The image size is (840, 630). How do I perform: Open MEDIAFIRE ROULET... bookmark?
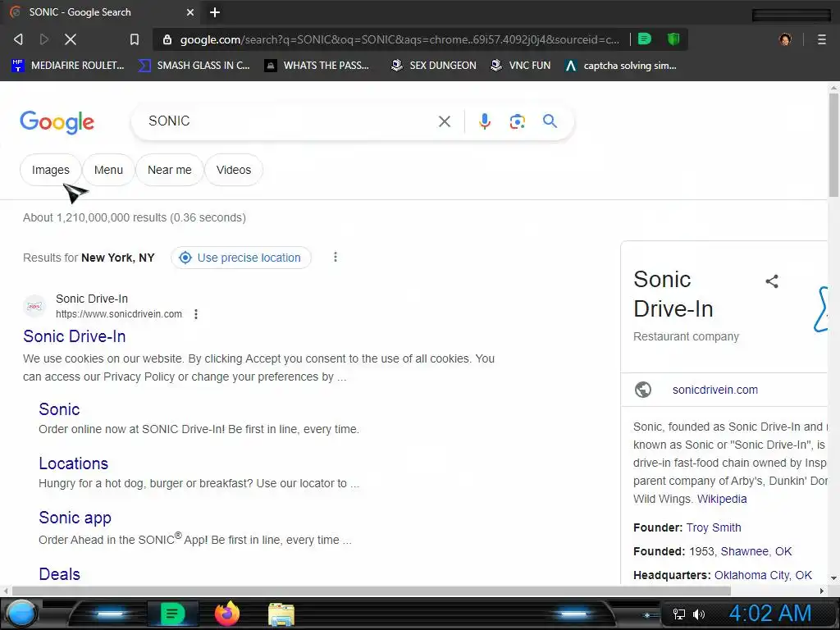tap(67, 66)
